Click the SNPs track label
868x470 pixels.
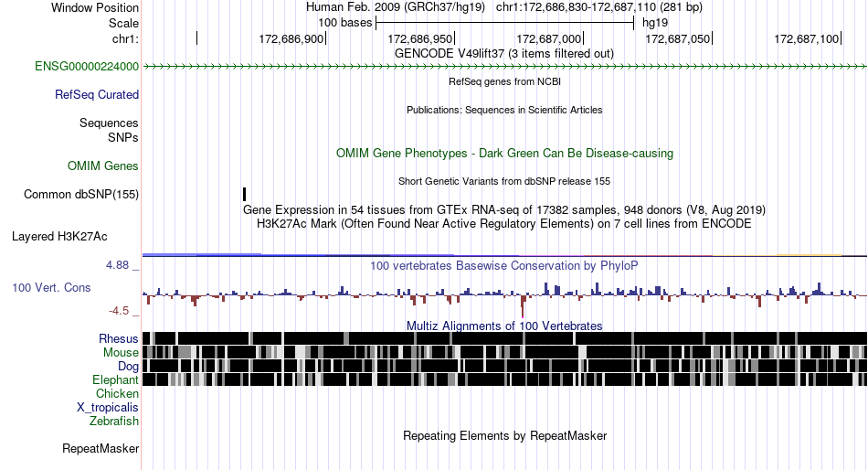[x=123, y=137]
